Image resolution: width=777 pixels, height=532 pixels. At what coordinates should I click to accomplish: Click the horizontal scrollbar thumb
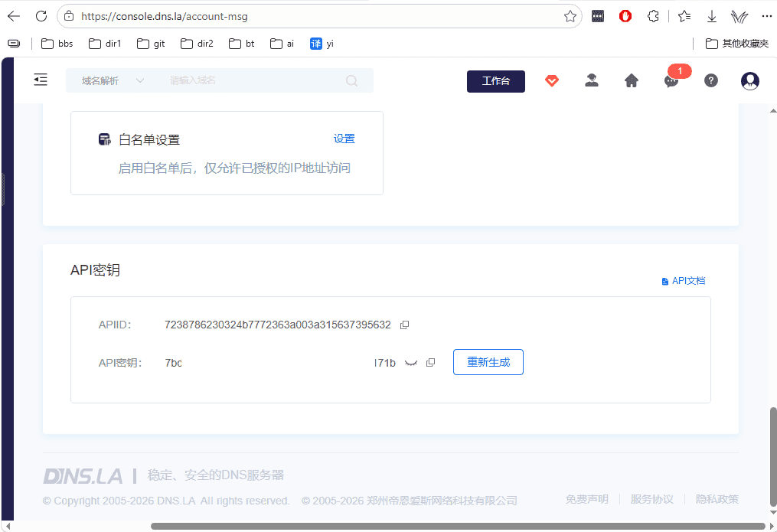pyautogui.click(x=458, y=526)
